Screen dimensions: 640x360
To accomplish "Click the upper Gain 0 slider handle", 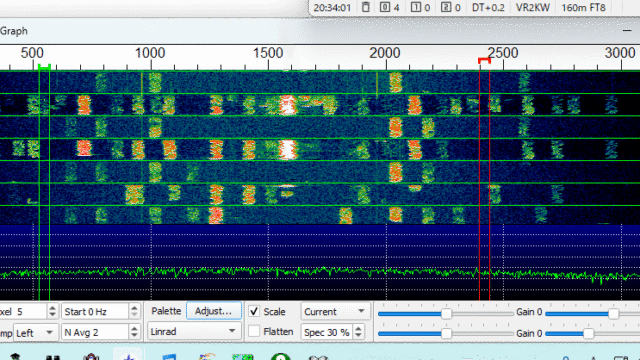I will 613,313.
